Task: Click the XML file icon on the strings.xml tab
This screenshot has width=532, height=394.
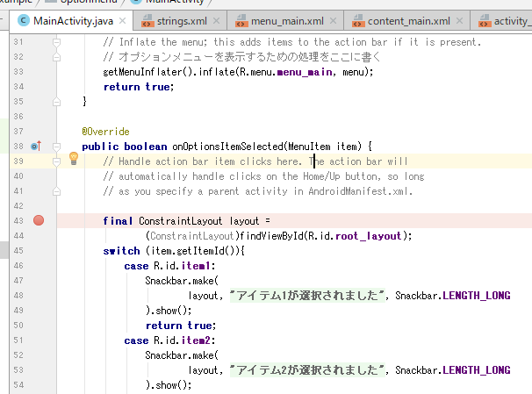Action: 147,21
